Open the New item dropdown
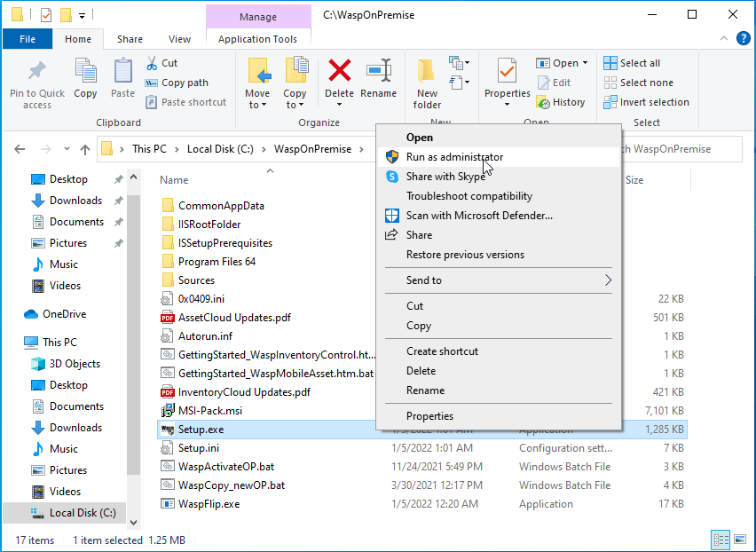The image size is (756, 552). pyautogui.click(x=459, y=63)
